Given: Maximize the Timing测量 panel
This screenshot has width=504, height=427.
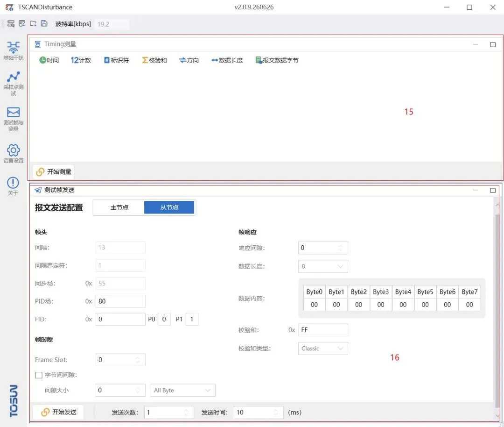Looking at the screenshot, I should [493, 44].
